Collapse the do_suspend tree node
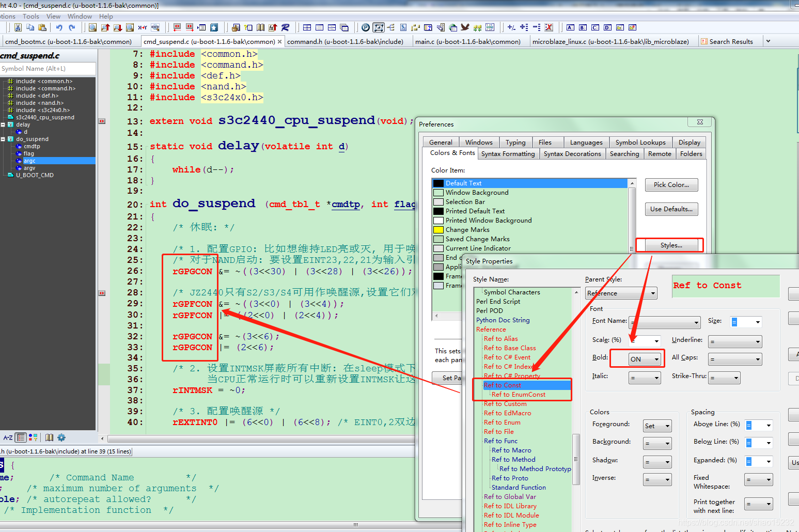This screenshot has height=532, width=799. 3,139
